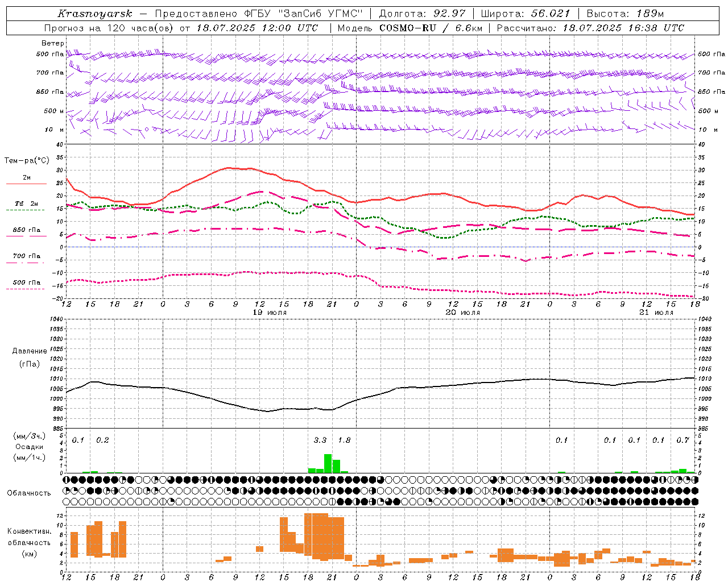Click the "0.2" precipitation amount value

click(102, 440)
